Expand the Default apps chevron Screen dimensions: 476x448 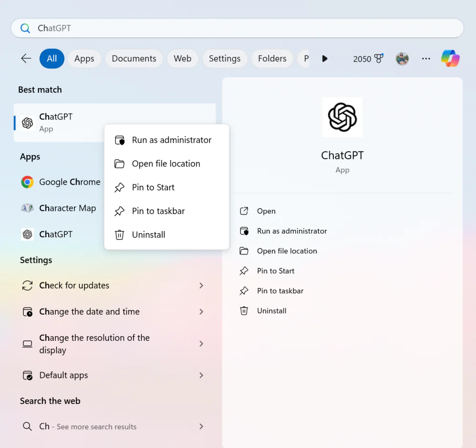(x=201, y=376)
